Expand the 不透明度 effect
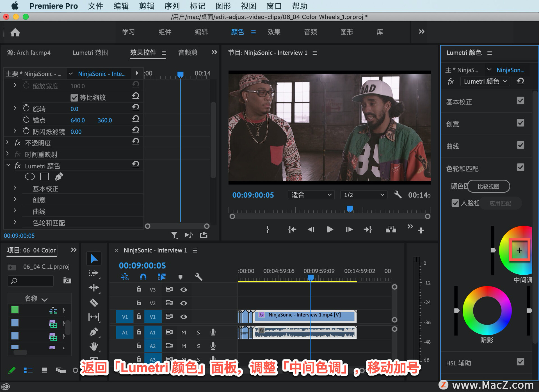Image resolution: width=539 pixels, height=392 pixels. (8, 142)
